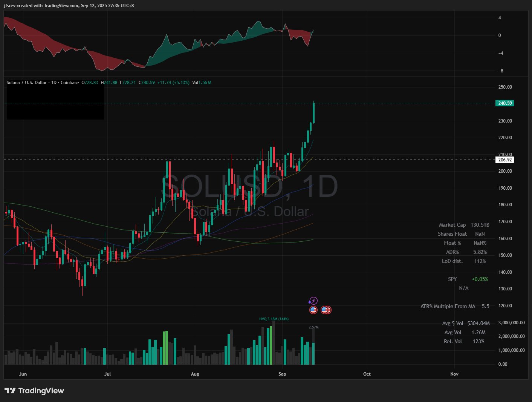The image size is (532, 402).
Task: Click the low value L228.21
Action: pyautogui.click(x=128, y=83)
